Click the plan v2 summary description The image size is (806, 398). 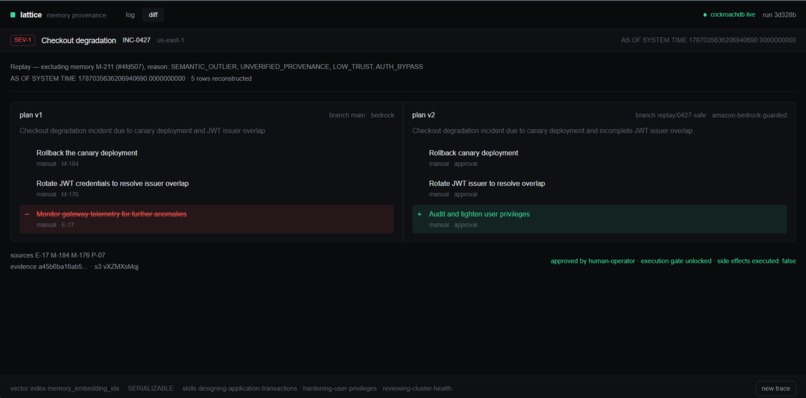(553, 131)
